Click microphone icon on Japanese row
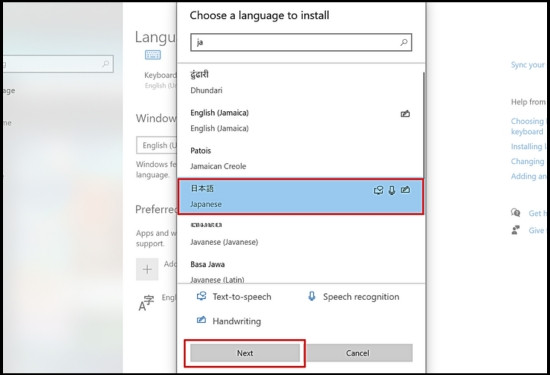The height and width of the screenshot is (375, 550). coord(392,190)
